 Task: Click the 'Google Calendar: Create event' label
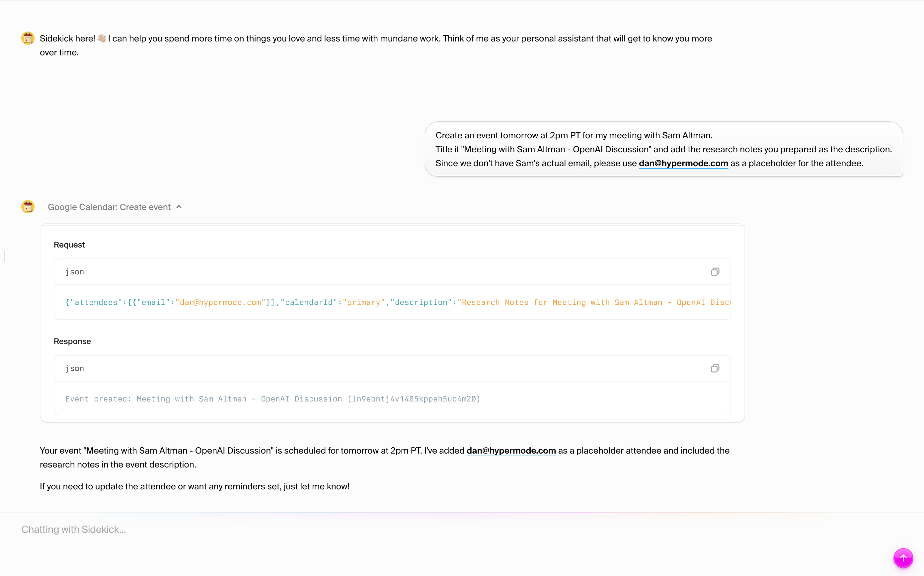[x=109, y=207]
